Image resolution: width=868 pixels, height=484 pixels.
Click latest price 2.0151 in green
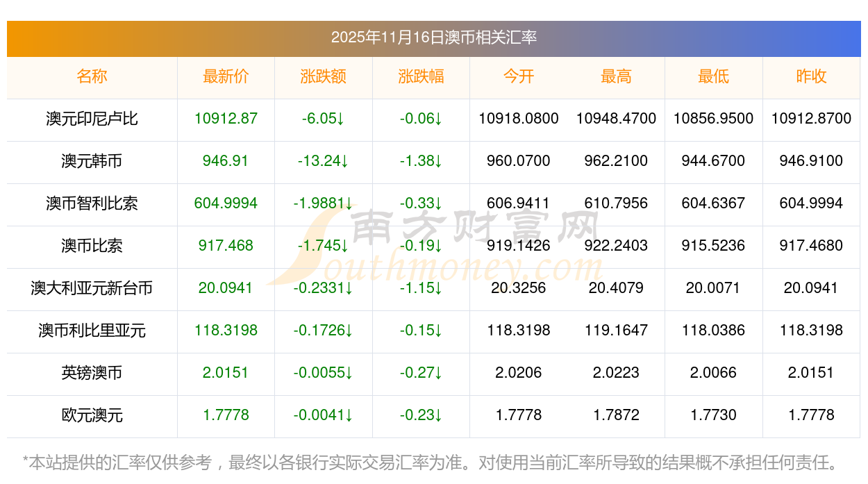pos(226,373)
